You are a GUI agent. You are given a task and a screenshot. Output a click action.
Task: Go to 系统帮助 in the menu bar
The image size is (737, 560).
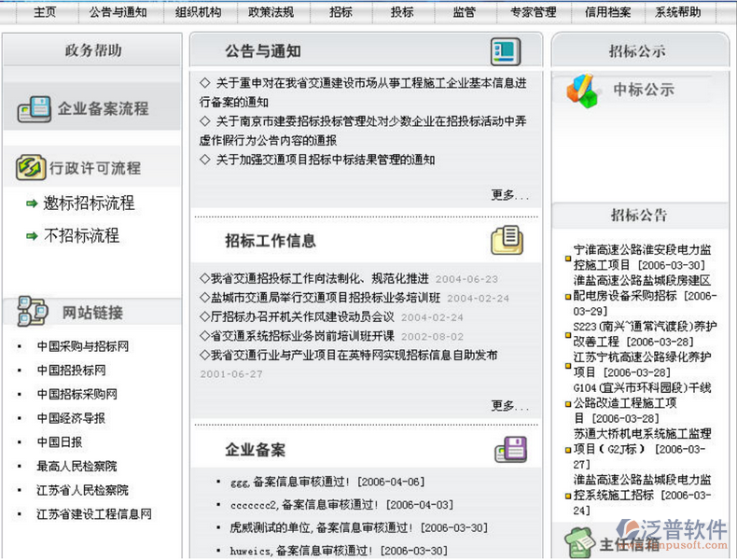677,12
